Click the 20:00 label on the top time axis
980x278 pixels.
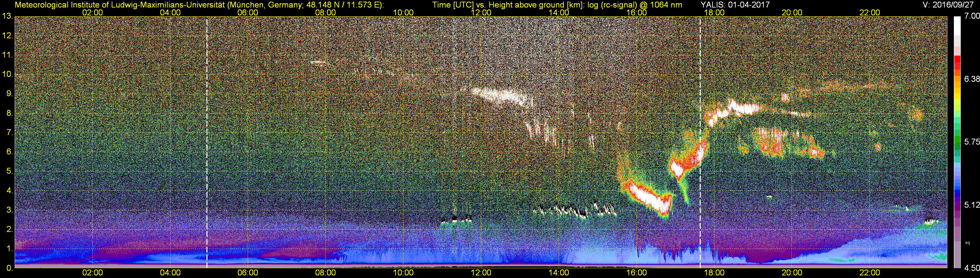click(x=792, y=12)
